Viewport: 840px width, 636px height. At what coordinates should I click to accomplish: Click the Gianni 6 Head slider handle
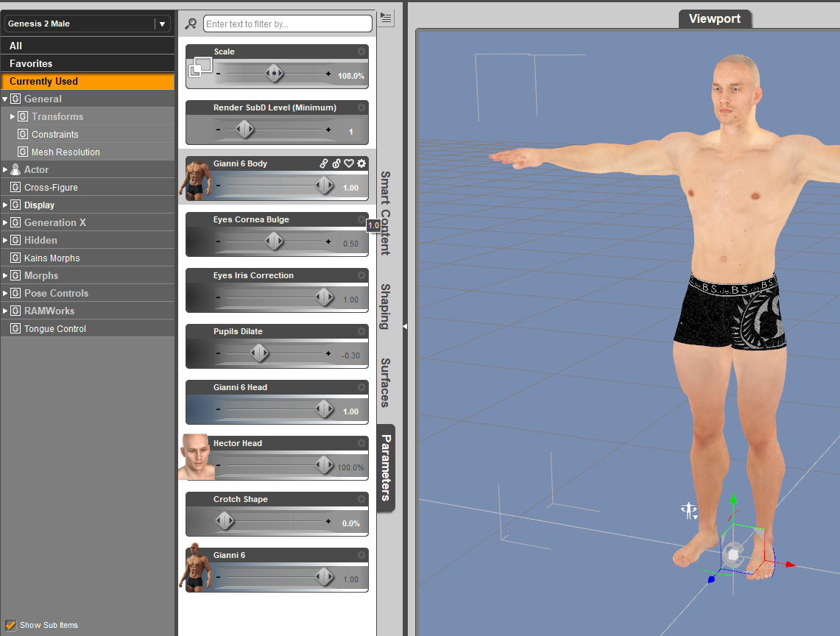pos(324,409)
